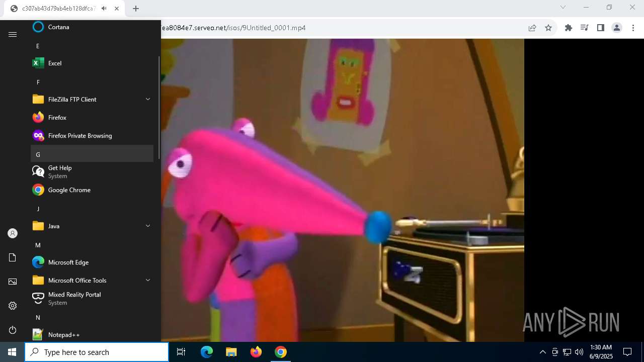This screenshot has width=644, height=362.
Task: Open the meet-now tray icon
Action: [x=555, y=352]
